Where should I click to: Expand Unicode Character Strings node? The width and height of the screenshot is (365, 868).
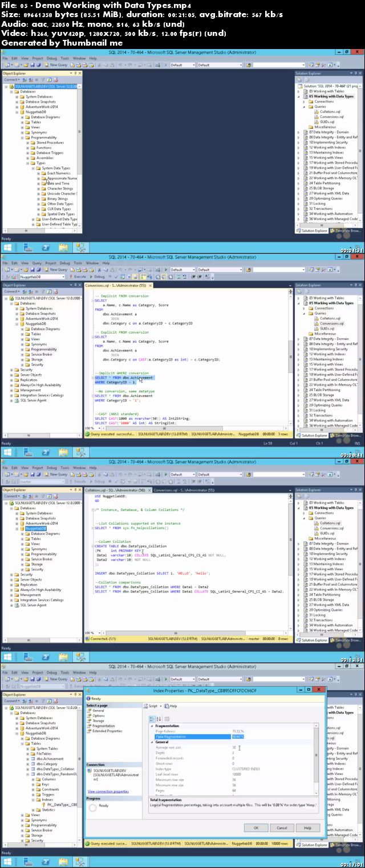[39, 194]
